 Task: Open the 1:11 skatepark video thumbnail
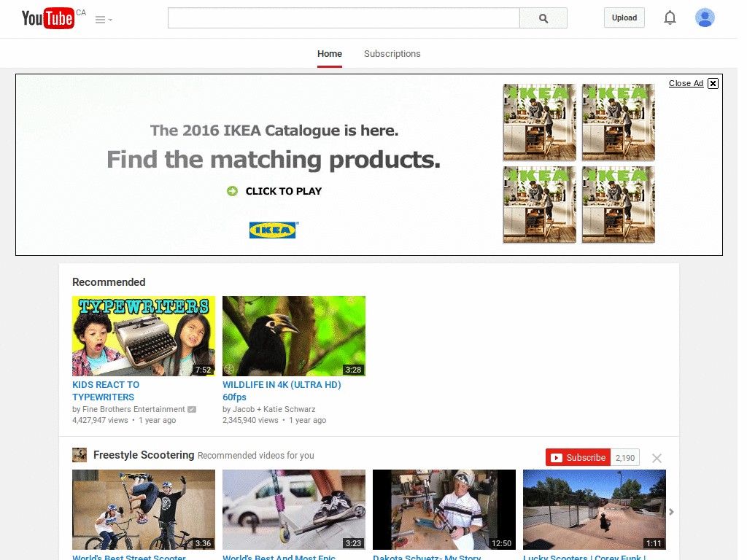594,510
